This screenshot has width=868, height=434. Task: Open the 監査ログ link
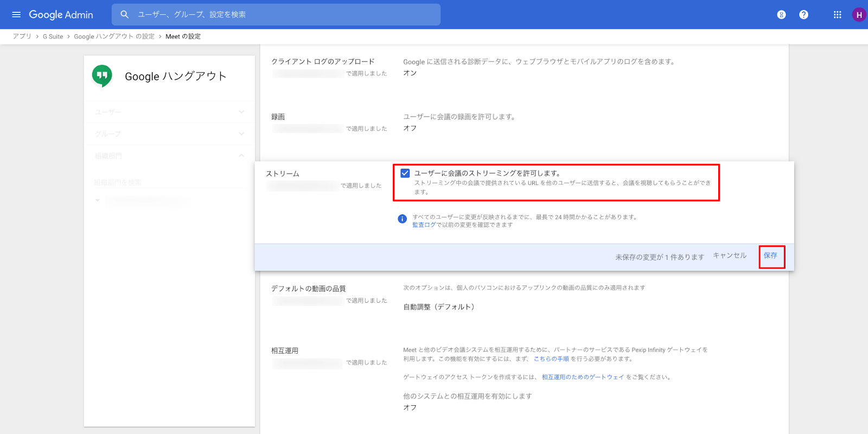click(424, 225)
